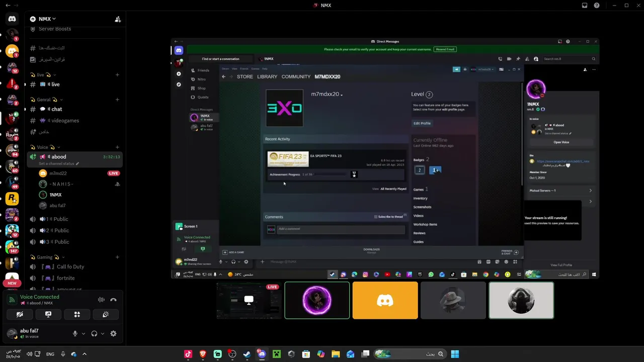Toggle noise suppression waveform icon

(101, 300)
